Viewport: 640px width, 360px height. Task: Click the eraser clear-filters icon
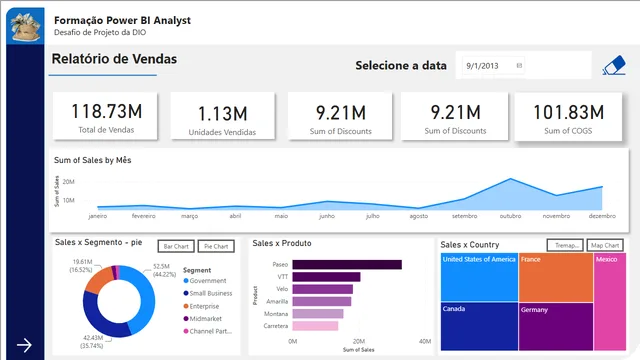(x=614, y=66)
